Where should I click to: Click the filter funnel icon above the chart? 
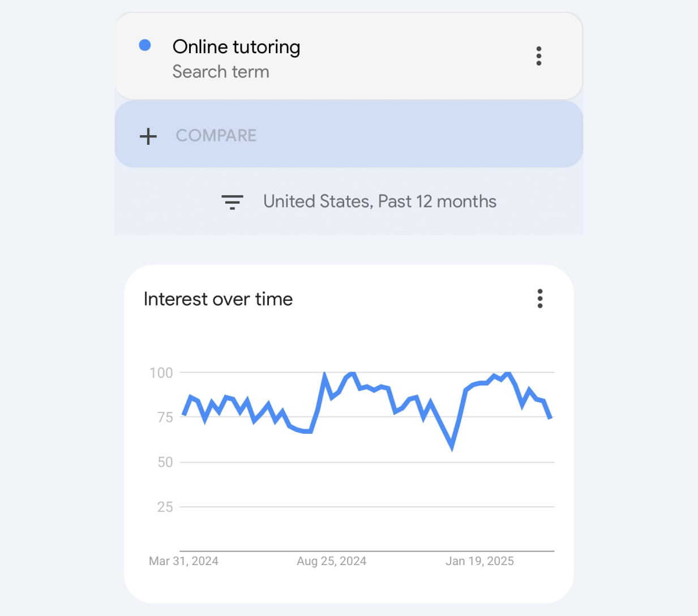pyautogui.click(x=232, y=202)
